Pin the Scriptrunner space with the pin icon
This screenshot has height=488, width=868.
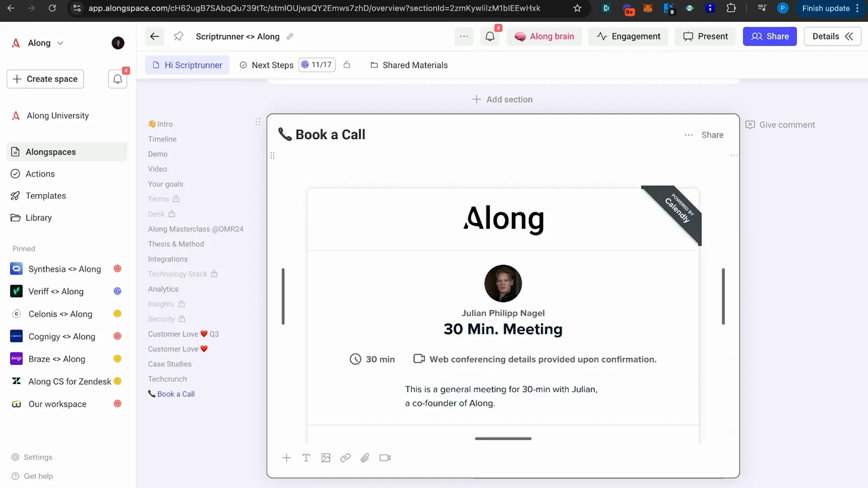[x=179, y=37]
